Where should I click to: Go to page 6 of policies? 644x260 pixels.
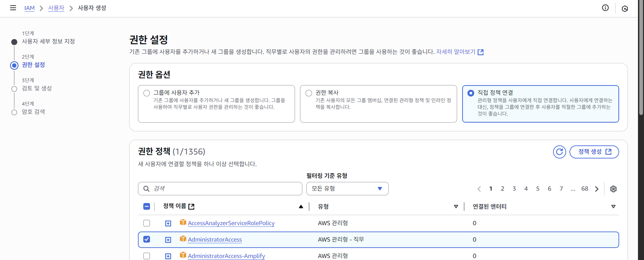coord(549,189)
